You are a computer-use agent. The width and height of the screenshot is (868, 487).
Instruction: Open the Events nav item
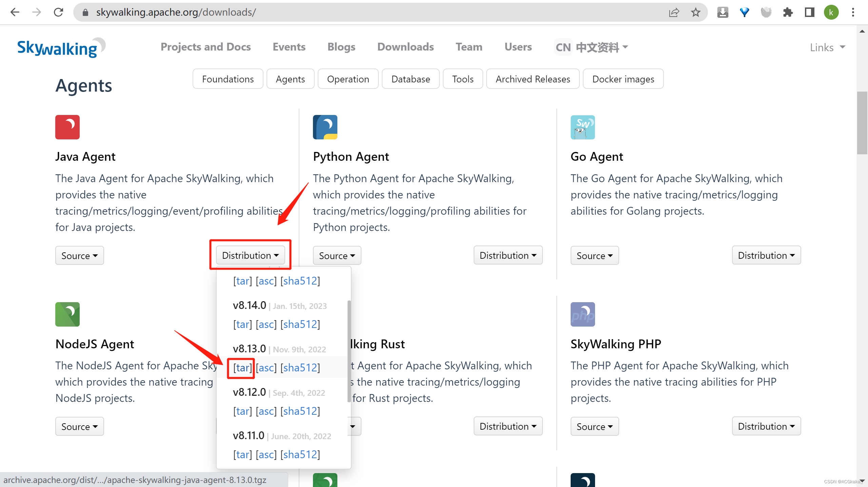(x=289, y=47)
